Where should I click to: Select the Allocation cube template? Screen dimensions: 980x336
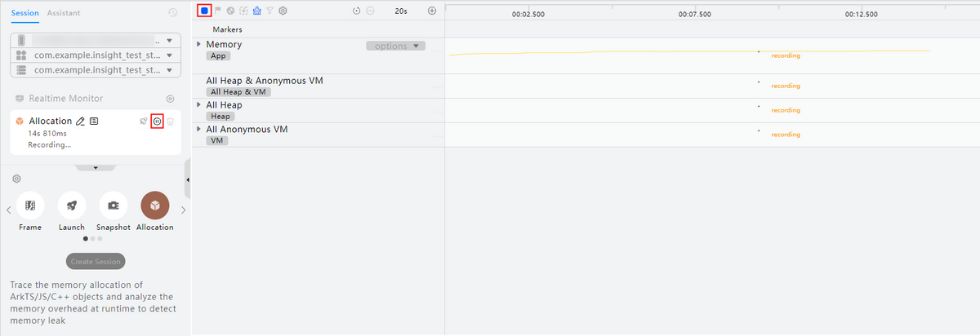pyautogui.click(x=154, y=206)
